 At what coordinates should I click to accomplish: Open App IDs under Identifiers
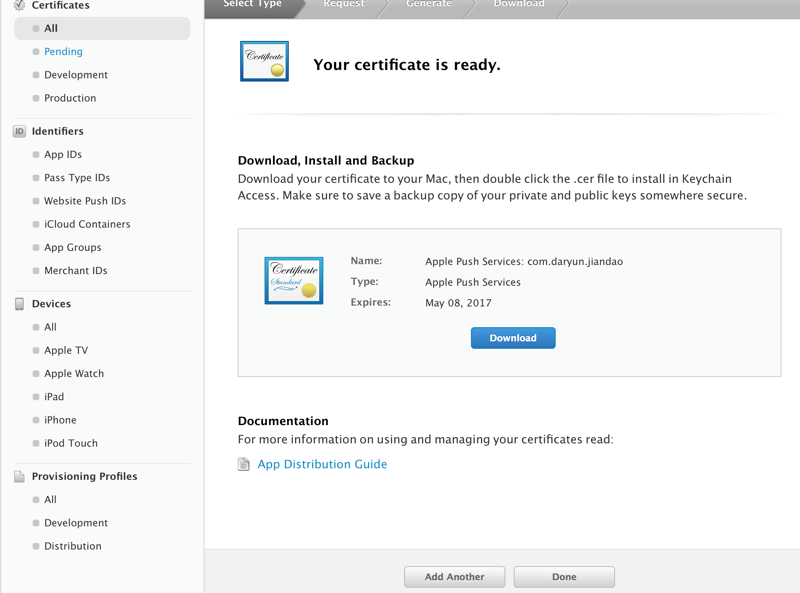pyautogui.click(x=63, y=155)
